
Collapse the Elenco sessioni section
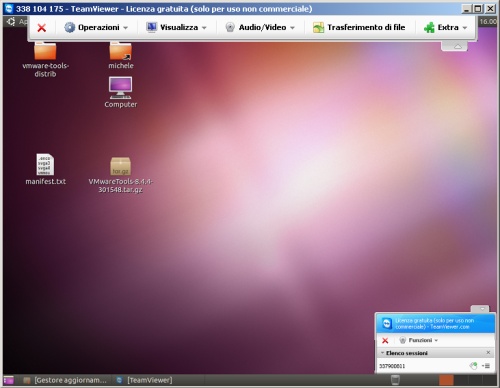pos(382,353)
